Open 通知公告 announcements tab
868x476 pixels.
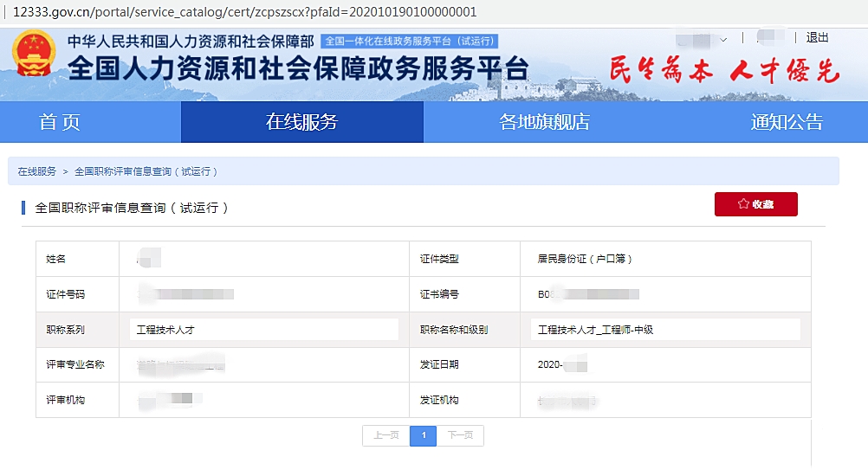787,122
